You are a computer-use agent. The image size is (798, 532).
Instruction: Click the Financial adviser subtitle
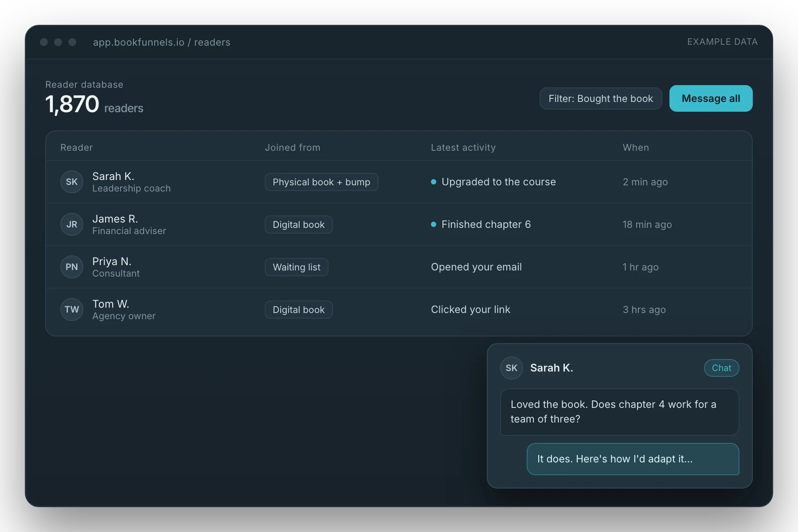[129, 231]
